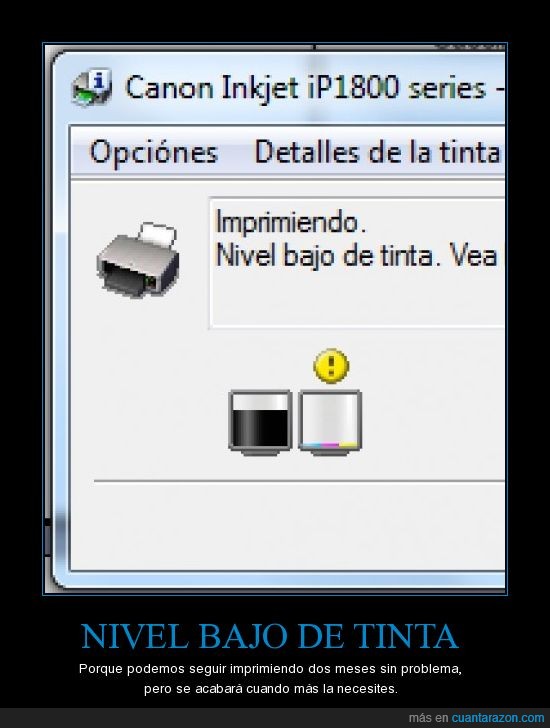Click the 'NIVEL BAJO DE TINTA' blue headline
This screenshot has width=550, height=728.
point(270,636)
